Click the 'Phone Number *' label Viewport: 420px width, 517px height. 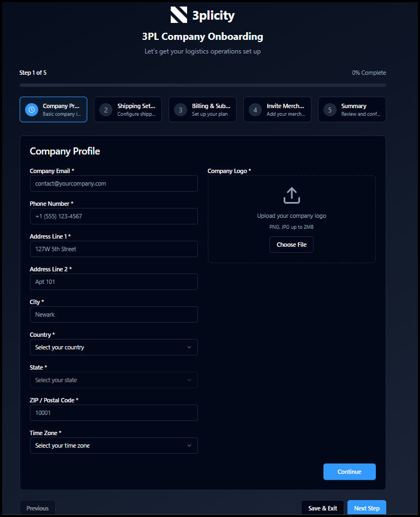coord(51,204)
